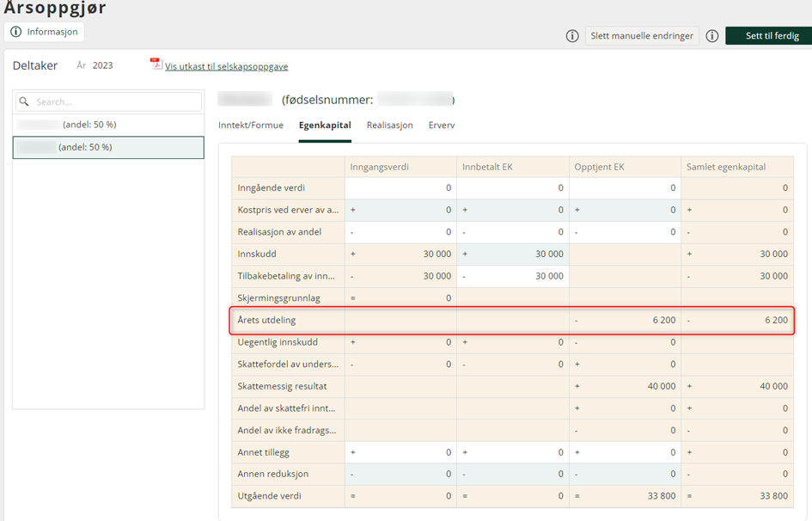The height and width of the screenshot is (521, 812).
Task: Click Innskudd Samlet egenkapital 30 000
Action: click(737, 254)
